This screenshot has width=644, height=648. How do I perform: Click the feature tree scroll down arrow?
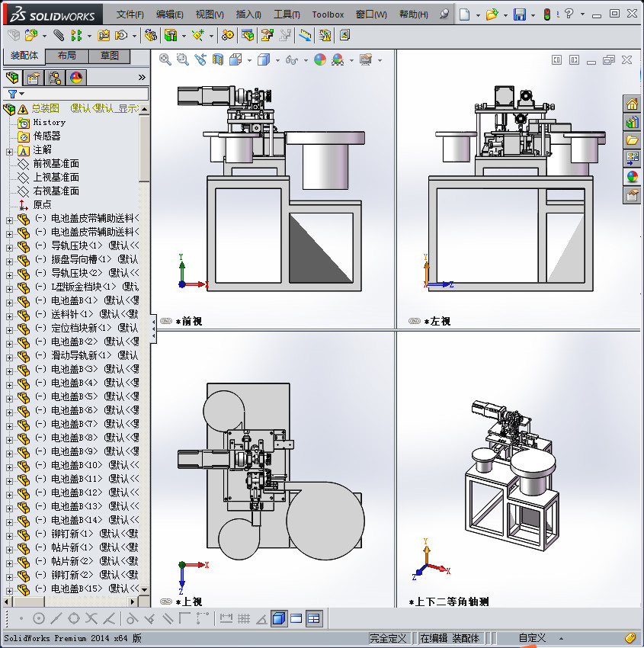click(144, 589)
